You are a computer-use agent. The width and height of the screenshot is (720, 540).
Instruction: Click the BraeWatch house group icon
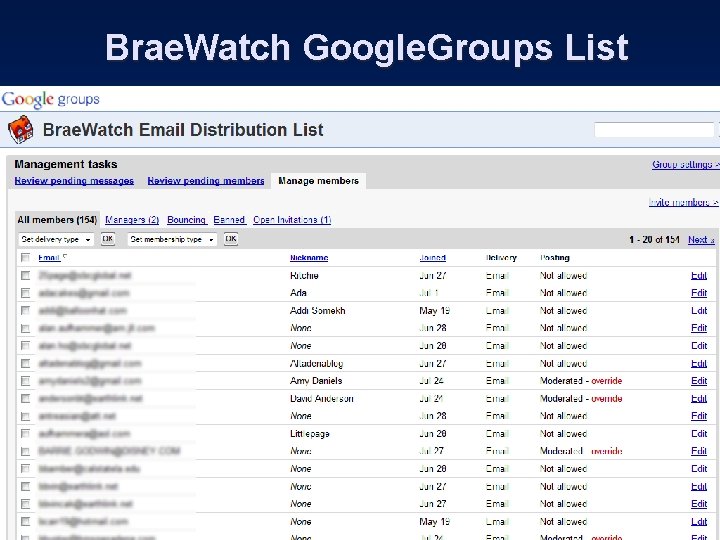(21, 129)
